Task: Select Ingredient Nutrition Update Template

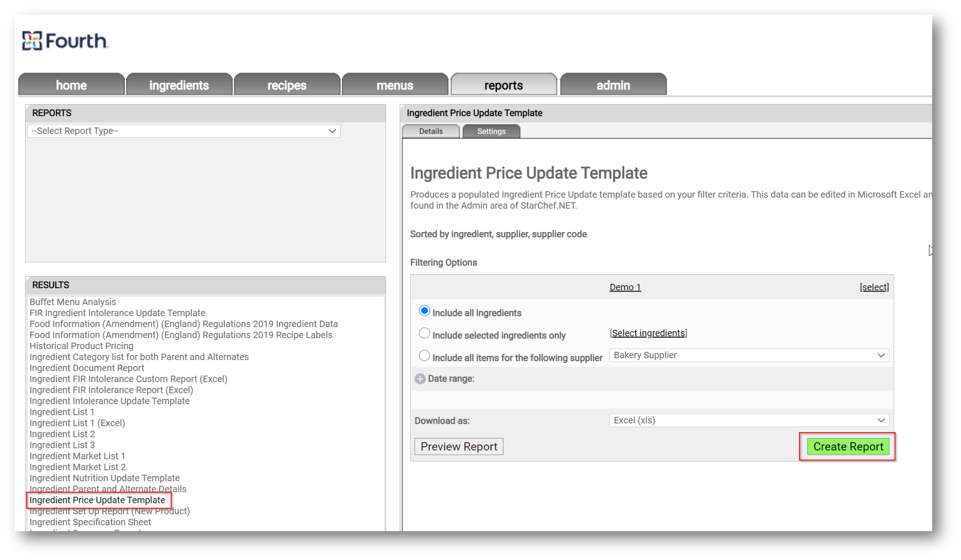Action: coord(105,478)
